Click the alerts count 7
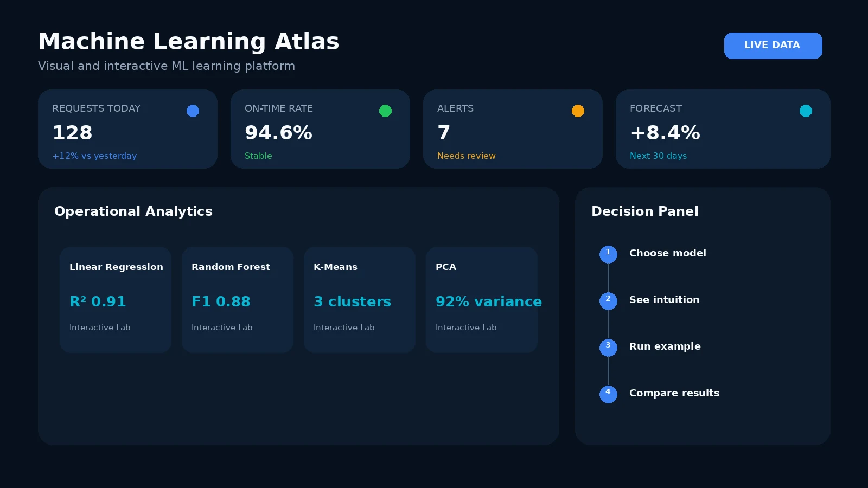The height and width of the screenshot is (488, 868). click(444, 133)
